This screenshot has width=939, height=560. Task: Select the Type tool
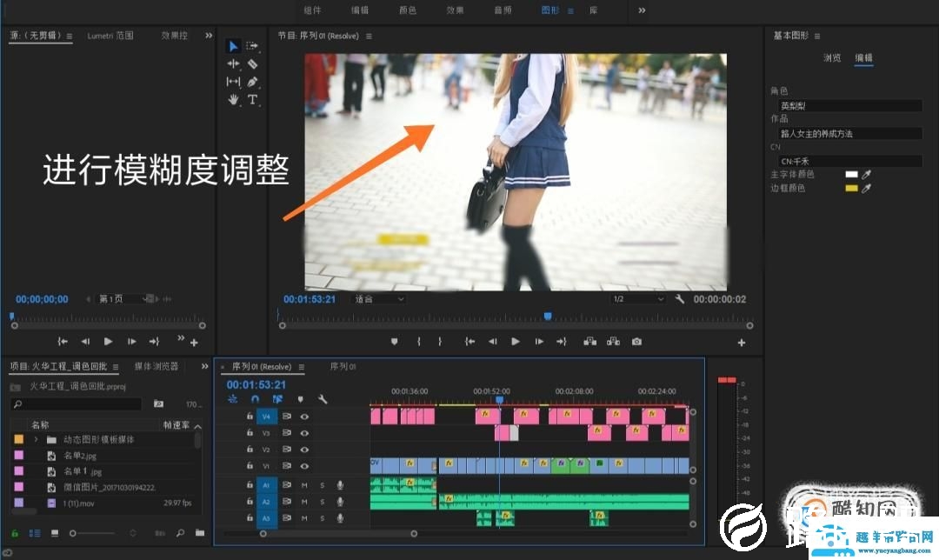pos(253,98)
